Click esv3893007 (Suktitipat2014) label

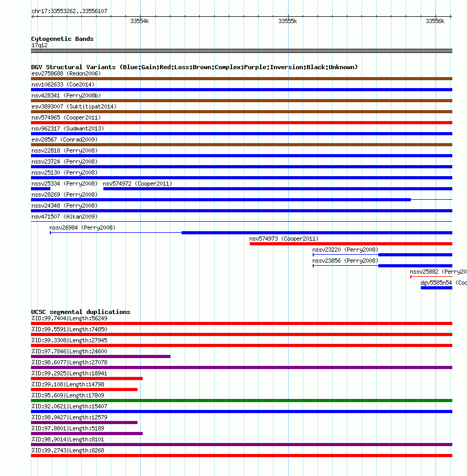(74, 106)
